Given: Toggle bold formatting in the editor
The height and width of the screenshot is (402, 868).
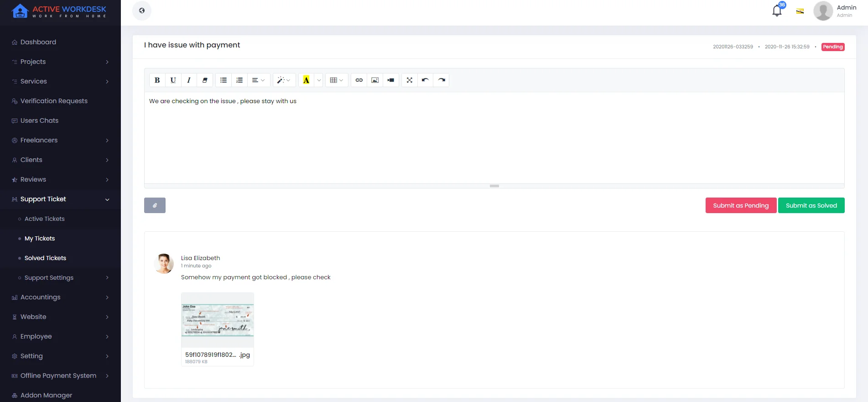Looking at the screenshot, I should pos(157,80).
